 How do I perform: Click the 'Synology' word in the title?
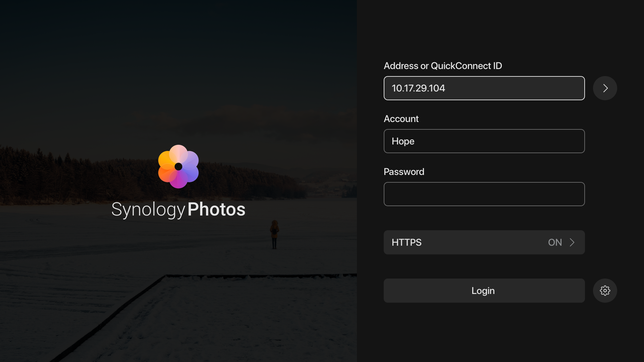(148, 210)
